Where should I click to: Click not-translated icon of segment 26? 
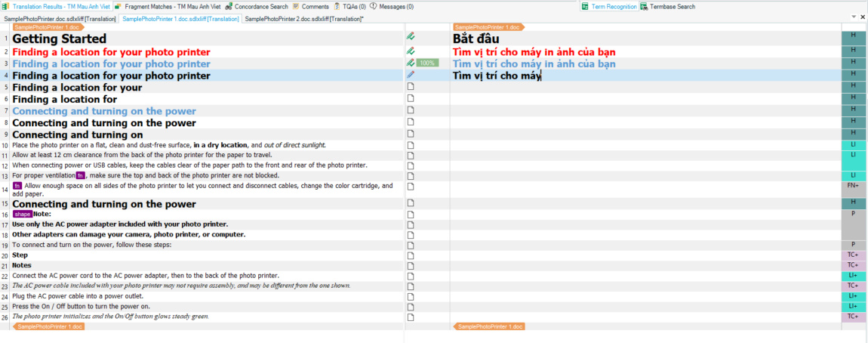click(411, 317)
